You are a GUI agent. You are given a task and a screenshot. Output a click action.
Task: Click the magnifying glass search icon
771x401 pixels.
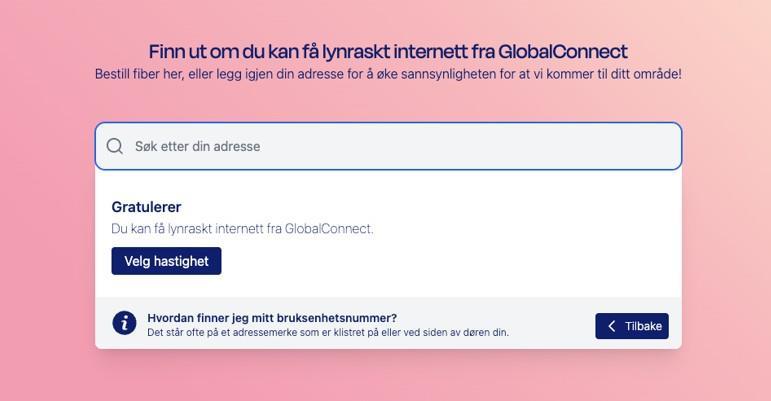coord(115,146)
